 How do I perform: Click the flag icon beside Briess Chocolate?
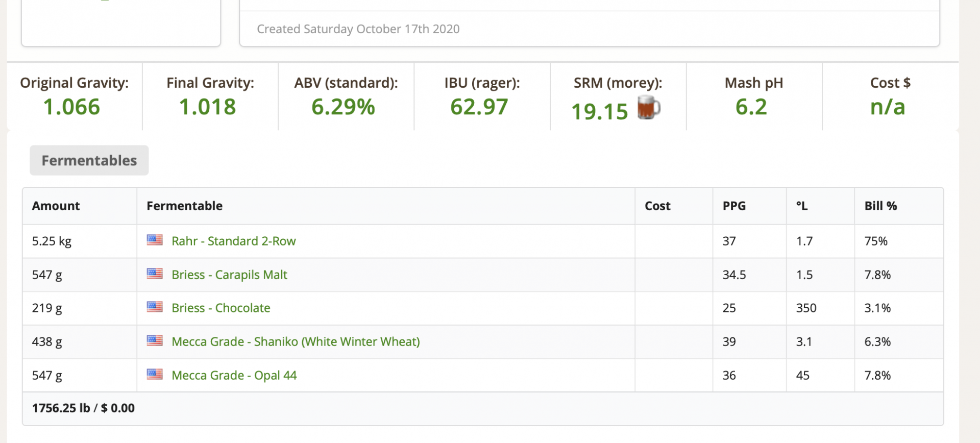(x=155, y=307)
